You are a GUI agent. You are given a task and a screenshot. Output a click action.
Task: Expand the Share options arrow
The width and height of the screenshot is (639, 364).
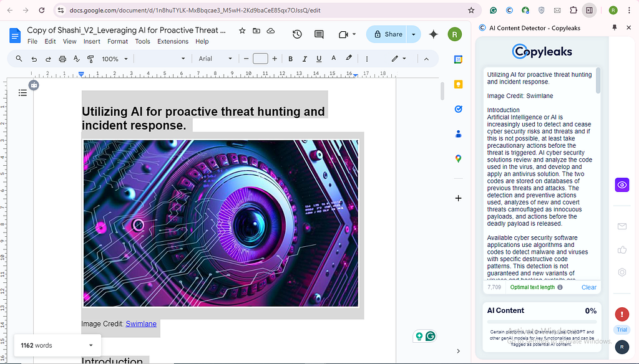pos(414,35)
